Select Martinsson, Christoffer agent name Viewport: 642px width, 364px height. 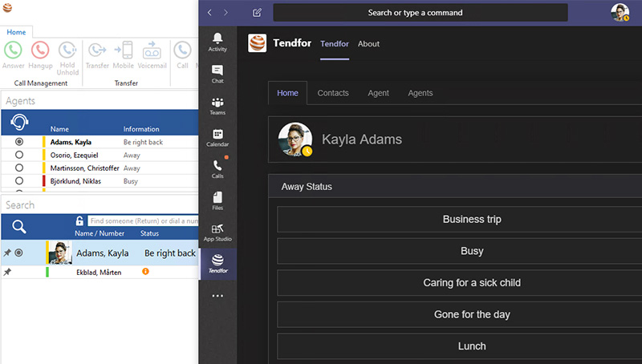click(x=85, y=168)
